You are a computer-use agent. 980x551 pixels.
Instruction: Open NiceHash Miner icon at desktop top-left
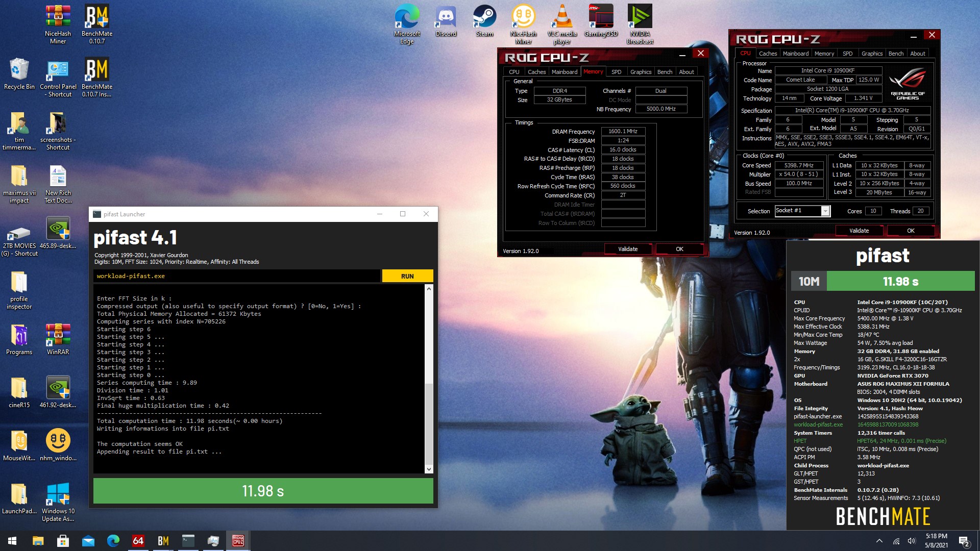pyautogui.click(x=58, y=24)
